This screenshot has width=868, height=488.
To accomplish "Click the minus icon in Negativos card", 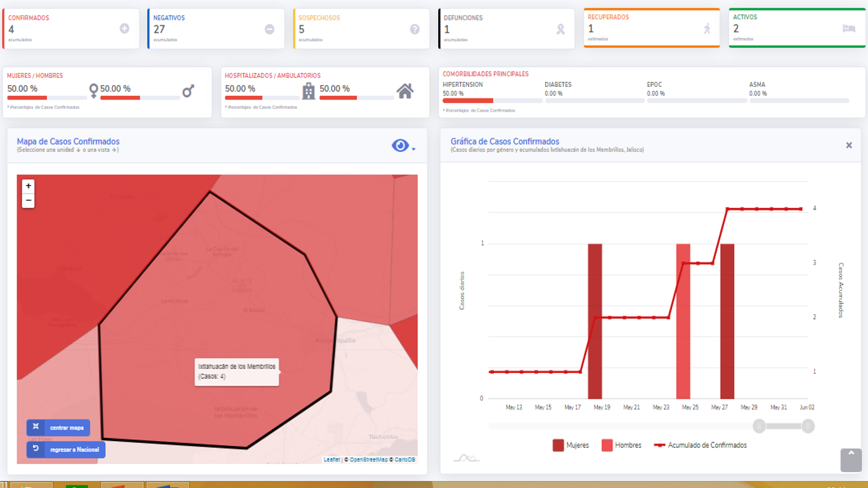I will pos(269,29).
